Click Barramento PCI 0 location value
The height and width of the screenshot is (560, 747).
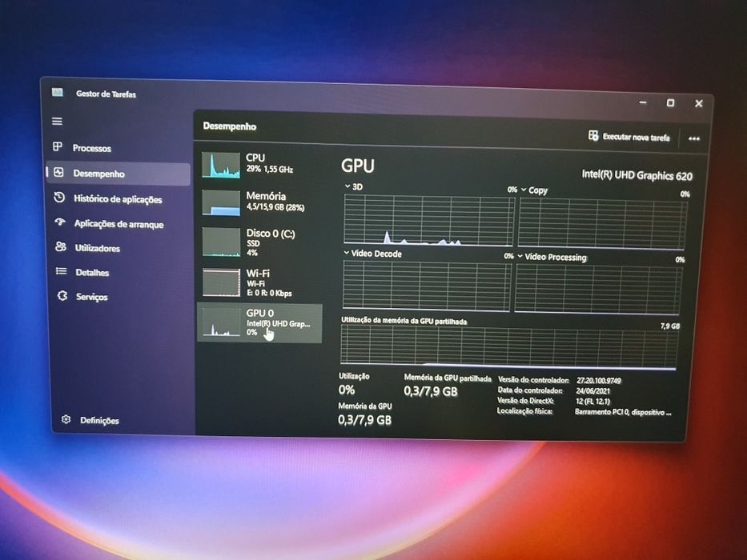623,412
